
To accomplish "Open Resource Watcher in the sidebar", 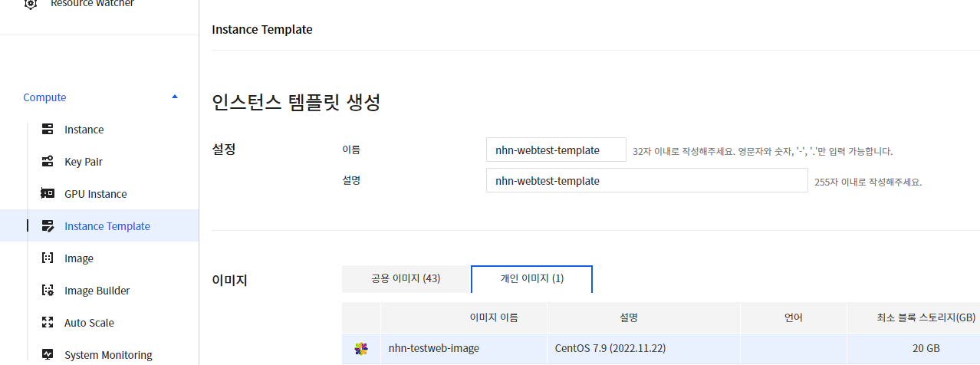I will coord(92,4).
